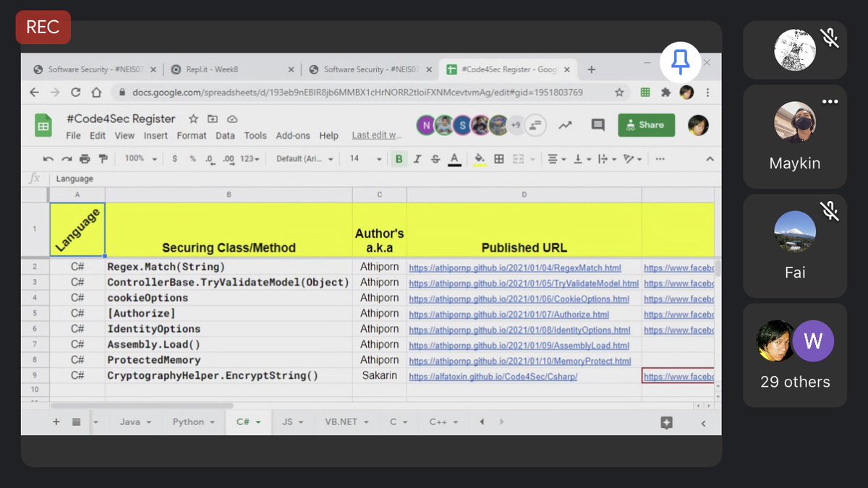Click the browser Reload button

pos(75,93)
